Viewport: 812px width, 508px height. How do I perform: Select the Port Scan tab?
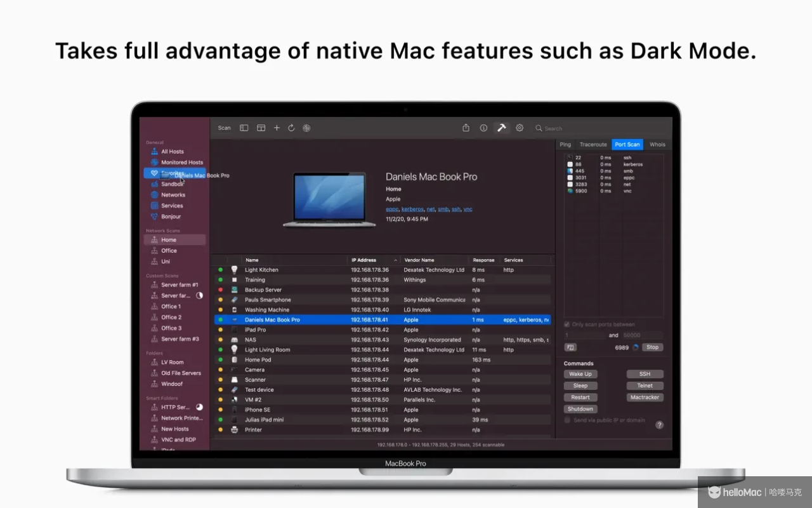[627, 145]
